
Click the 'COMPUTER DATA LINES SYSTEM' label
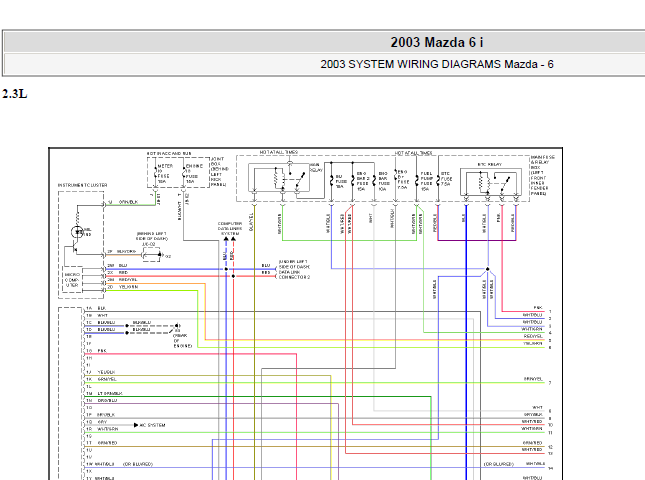(230, 229)
